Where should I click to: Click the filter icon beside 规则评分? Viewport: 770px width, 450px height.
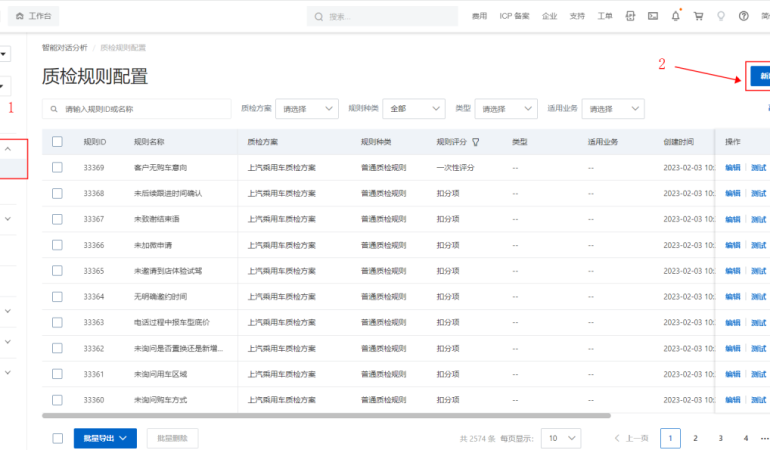[476, 142]
